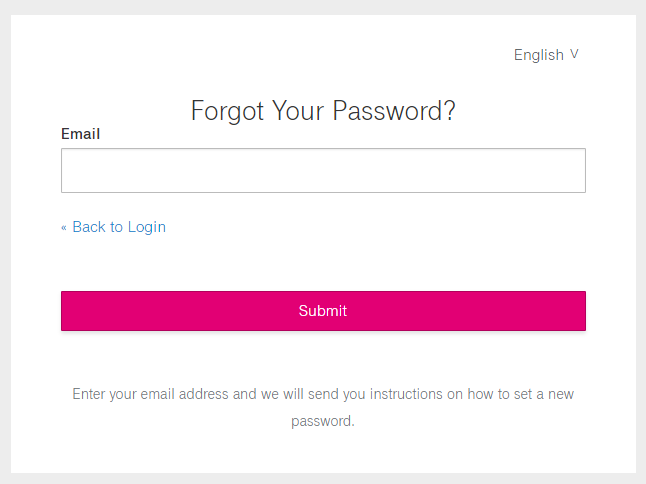Click the word Submit on the button
Image resolution: width=646 pixels, height=484 pixels.
pos(323,311)
